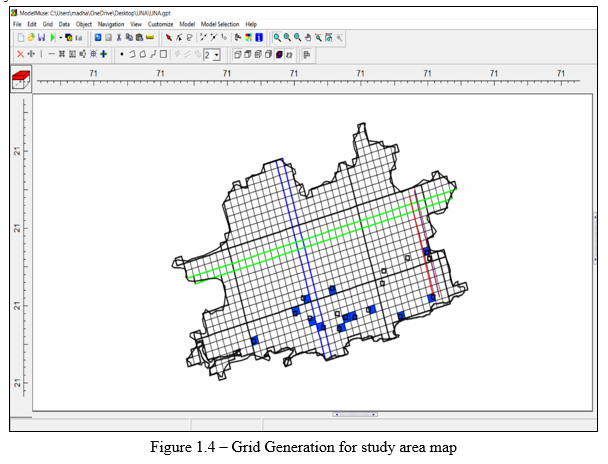The width and height of the screenshot is (608, 464).
Task: Open the File menu
Action: 17,24
